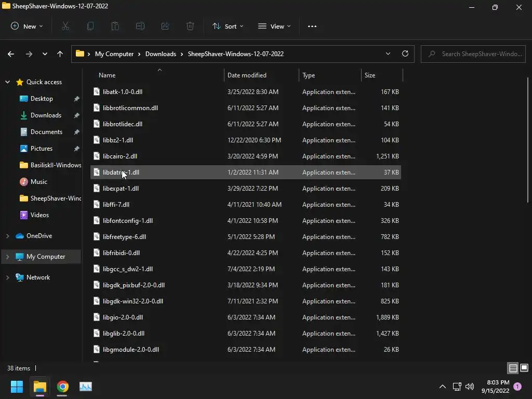The width and height of the screenshot is (532, 399).
Task: Go forward with the right arrow
Action: tap(29, 54)
